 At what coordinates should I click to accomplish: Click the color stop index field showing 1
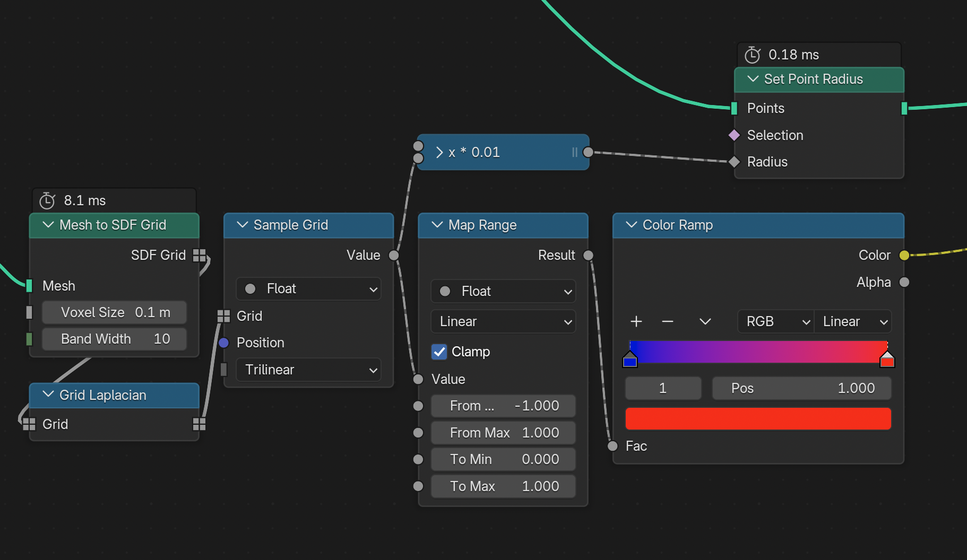tap(663, 388)
